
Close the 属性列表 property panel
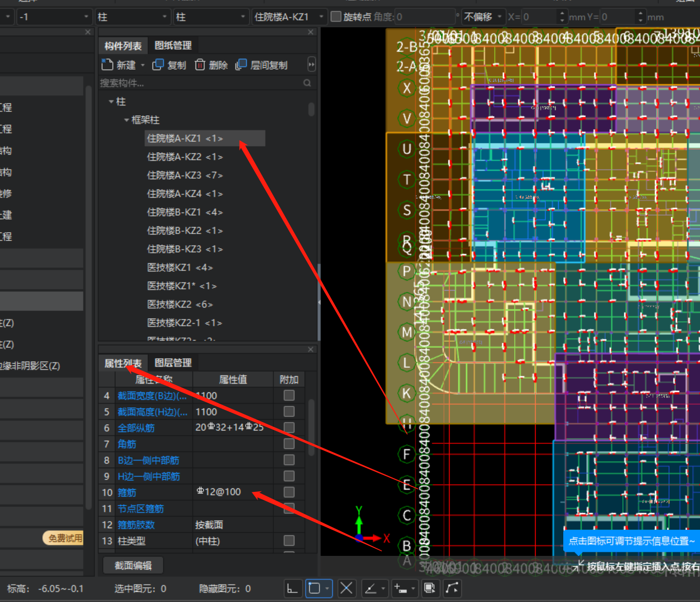[310, 349]
